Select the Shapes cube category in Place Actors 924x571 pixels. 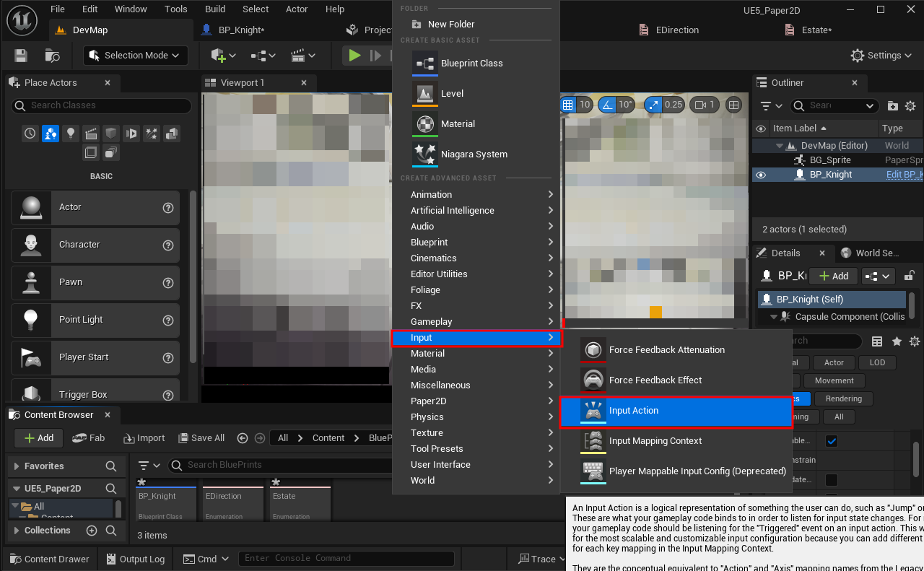(110, 134)
